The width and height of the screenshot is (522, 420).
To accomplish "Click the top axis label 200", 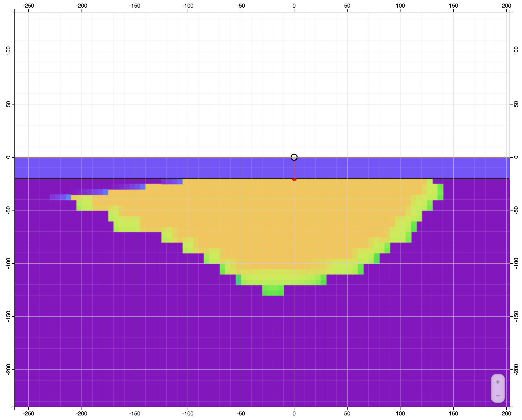I will (506, 6).
